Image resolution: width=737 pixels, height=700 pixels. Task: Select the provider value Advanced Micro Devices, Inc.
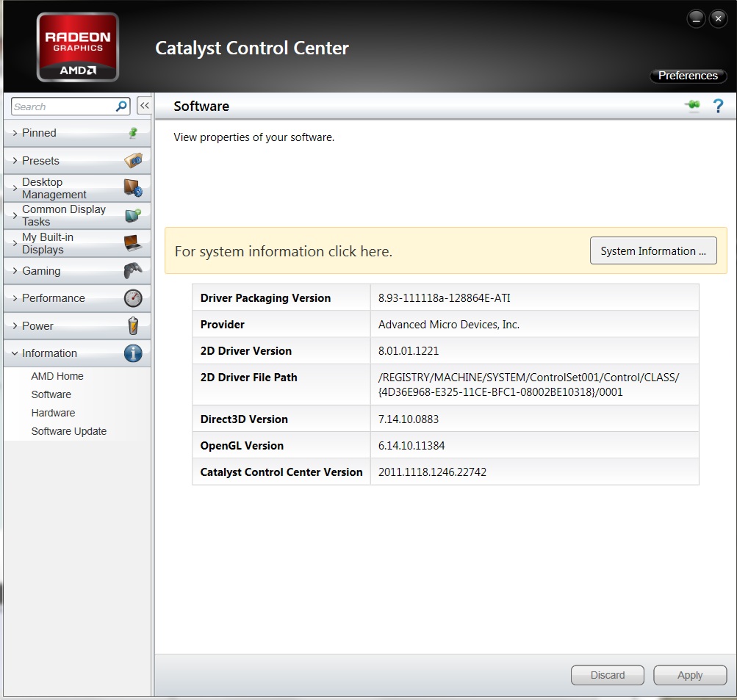click(449, 324)
